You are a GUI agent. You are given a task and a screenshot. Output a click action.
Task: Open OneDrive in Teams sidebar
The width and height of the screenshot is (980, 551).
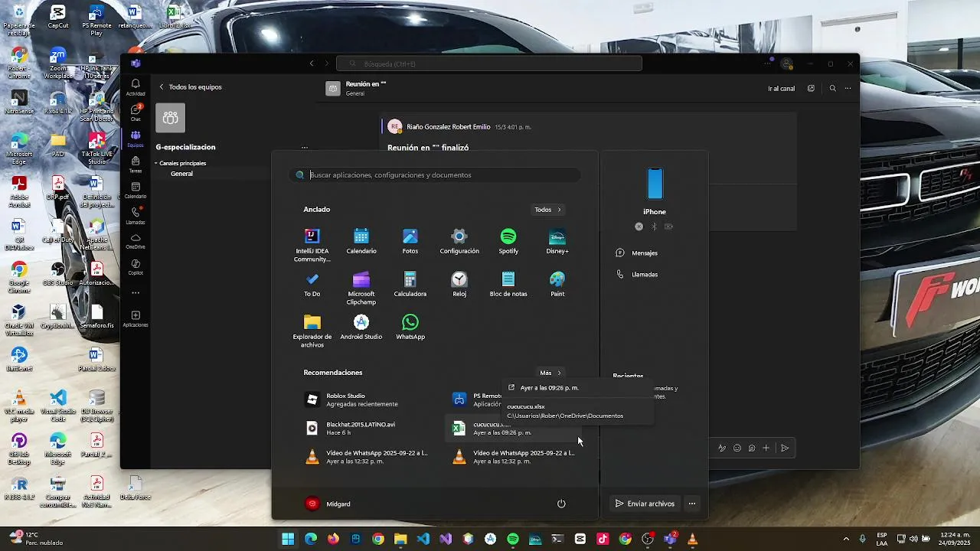[x=136, y=241]
